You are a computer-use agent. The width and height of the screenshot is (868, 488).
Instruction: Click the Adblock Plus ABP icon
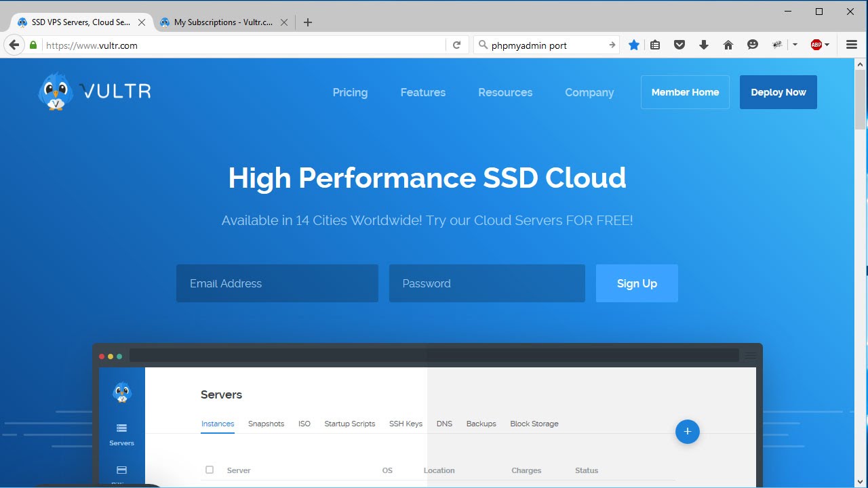click(816, 45)
